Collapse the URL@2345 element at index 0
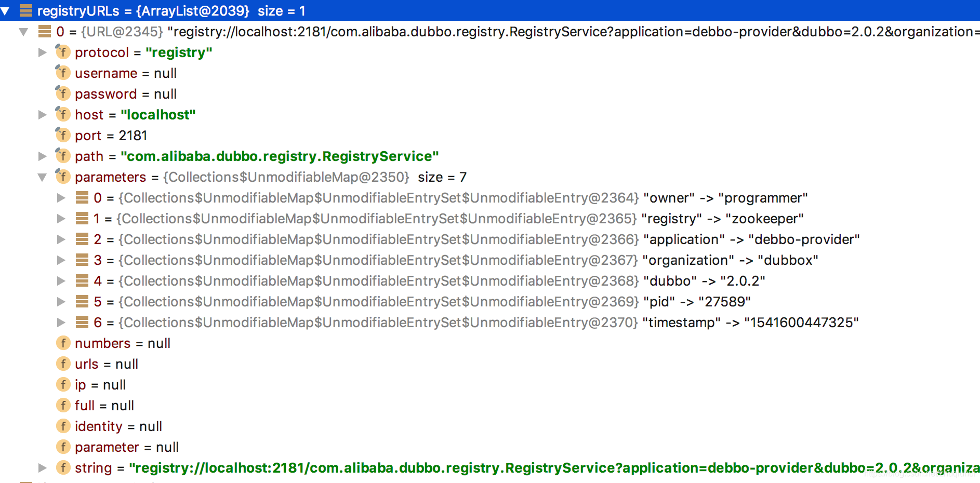The image size is (980, 483). tap(23, 32)
